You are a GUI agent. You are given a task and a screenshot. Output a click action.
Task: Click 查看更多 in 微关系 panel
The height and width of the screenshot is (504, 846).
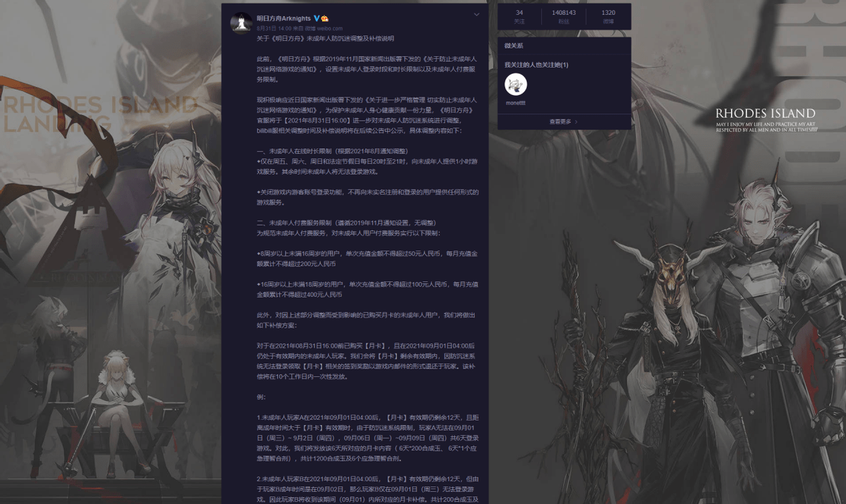point(564,121)
